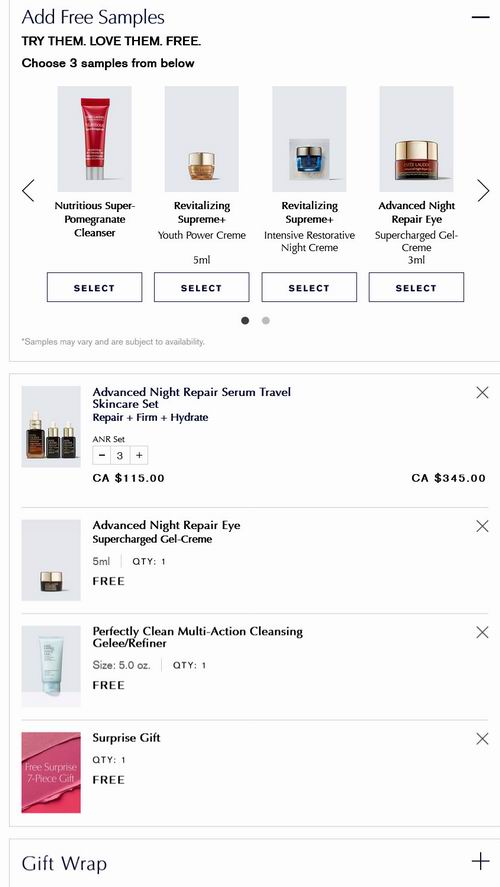Switch to second carousel page dot
This screenshot has height=887, width=500.
point(266,321)
